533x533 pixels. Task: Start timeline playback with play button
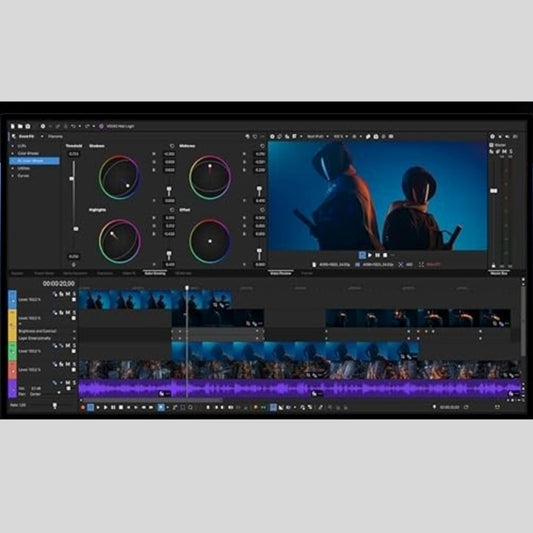click(105, 407)
